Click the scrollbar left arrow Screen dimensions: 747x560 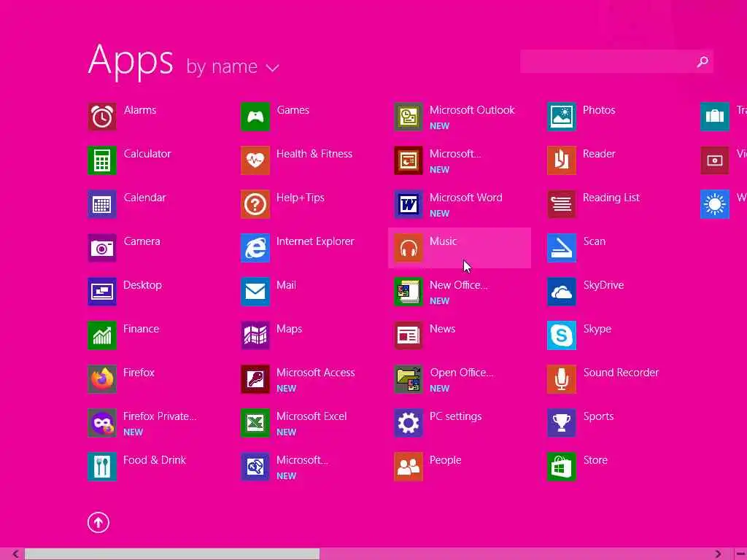pos(16,554)
